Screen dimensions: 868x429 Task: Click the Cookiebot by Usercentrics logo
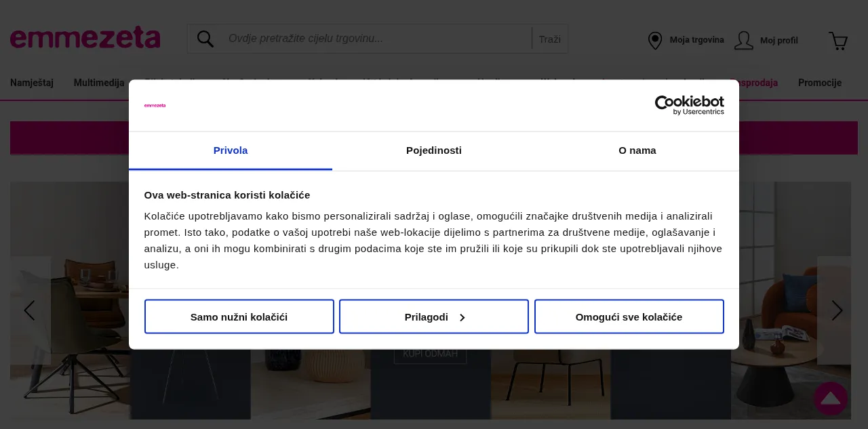(x=689, y=105)
